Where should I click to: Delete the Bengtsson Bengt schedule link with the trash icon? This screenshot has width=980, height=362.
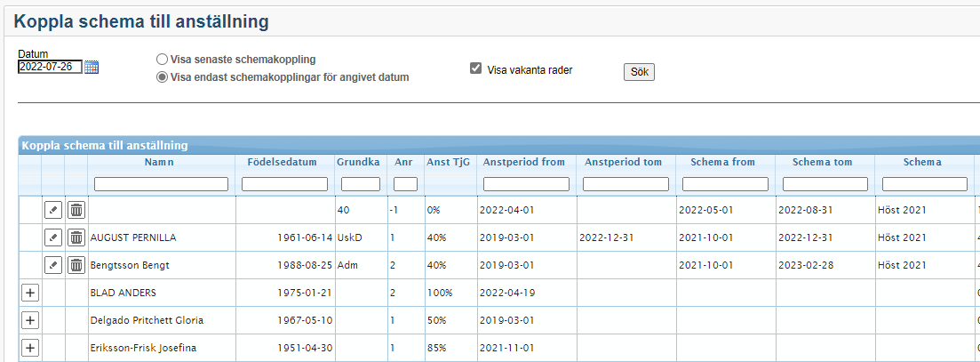(x=76, y=265)
